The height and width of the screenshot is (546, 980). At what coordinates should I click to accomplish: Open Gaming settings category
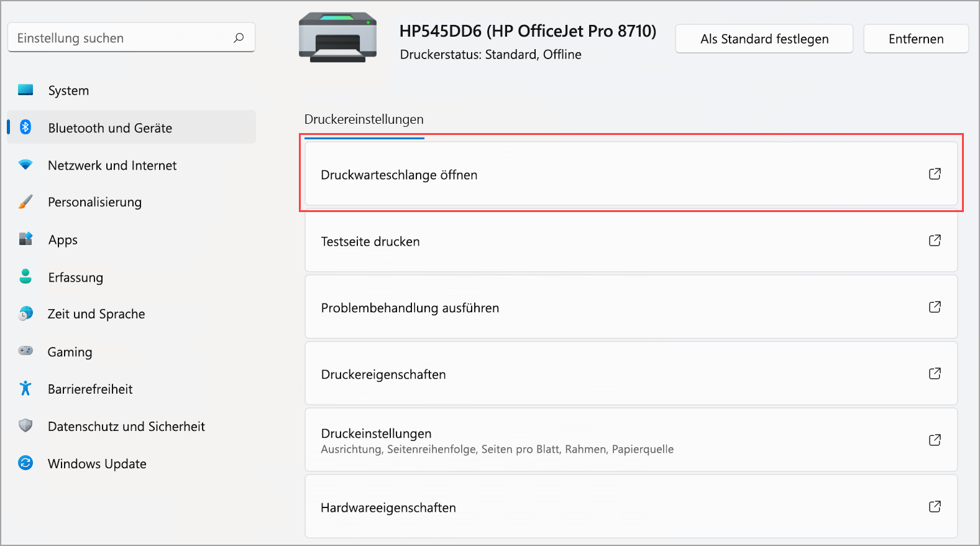(x=131, y=351)
